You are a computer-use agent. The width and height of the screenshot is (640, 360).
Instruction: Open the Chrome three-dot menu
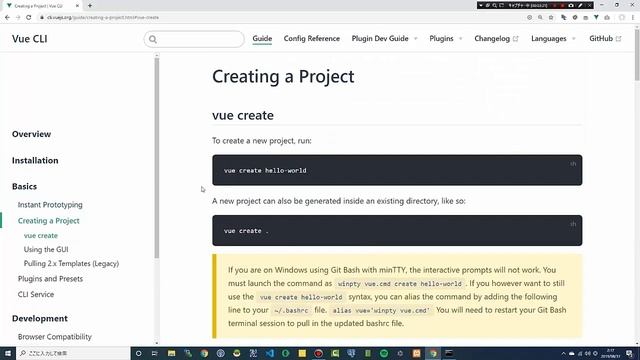633,18
